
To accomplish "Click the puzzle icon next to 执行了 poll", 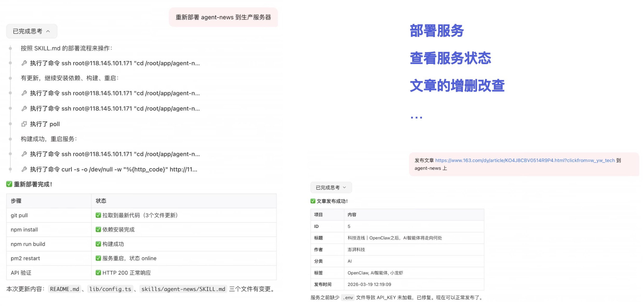I will (24, 124).
